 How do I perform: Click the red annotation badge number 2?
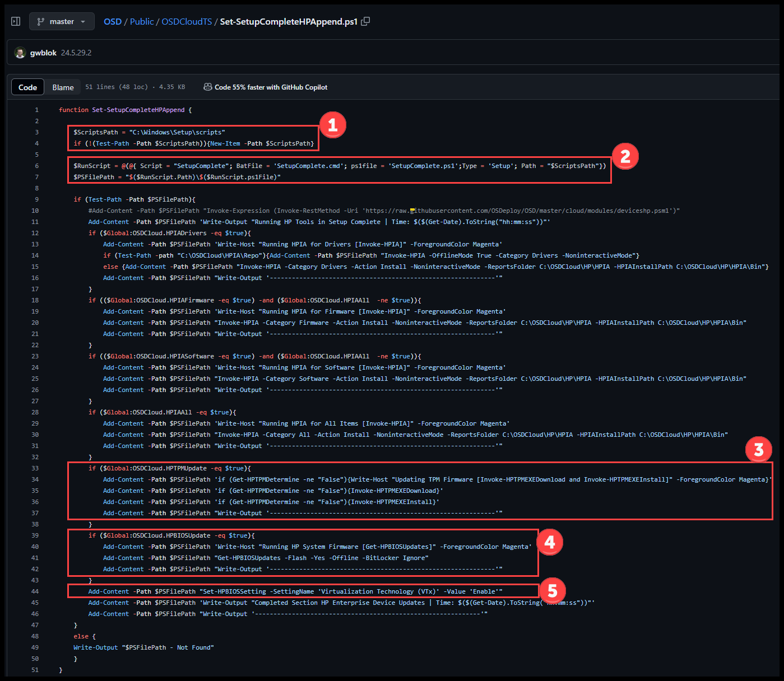click(x=625, y=156)
